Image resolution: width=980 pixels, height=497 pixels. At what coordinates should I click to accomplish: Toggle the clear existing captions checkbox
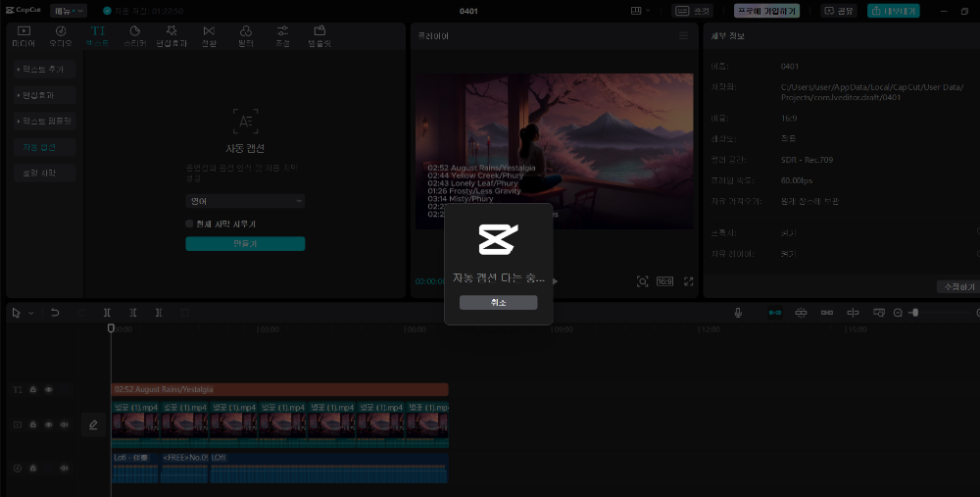click(189, 224)
